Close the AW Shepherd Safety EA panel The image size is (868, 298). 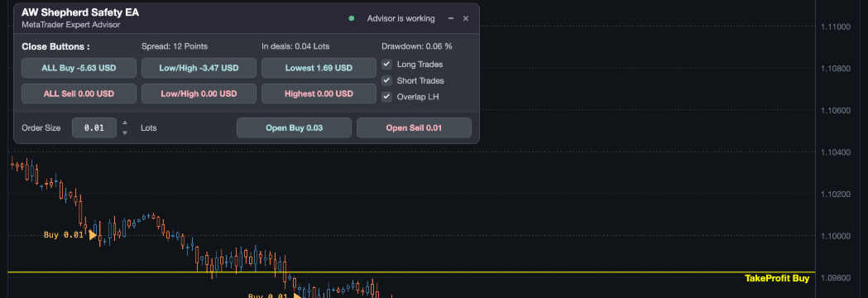pyautogui.click(x=466, y=18)
